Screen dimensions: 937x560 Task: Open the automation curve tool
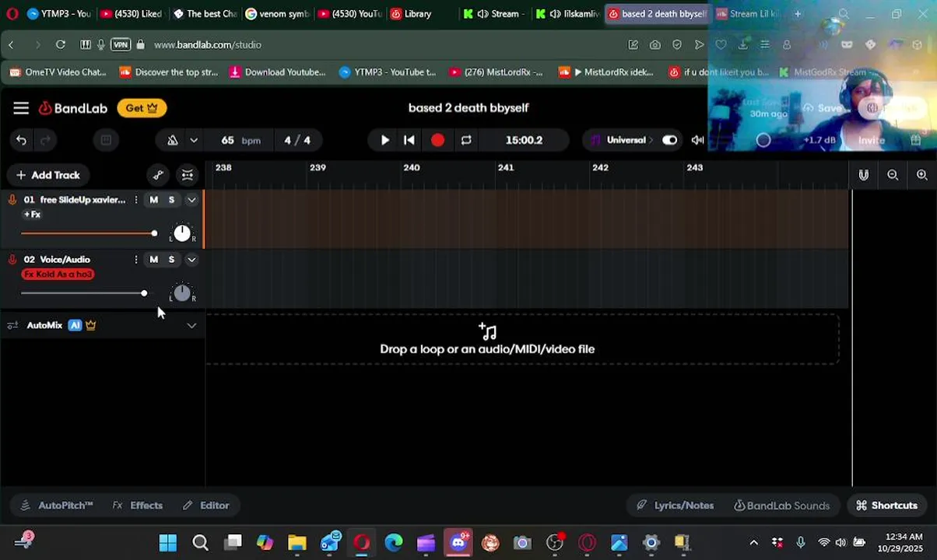point(158,175)
